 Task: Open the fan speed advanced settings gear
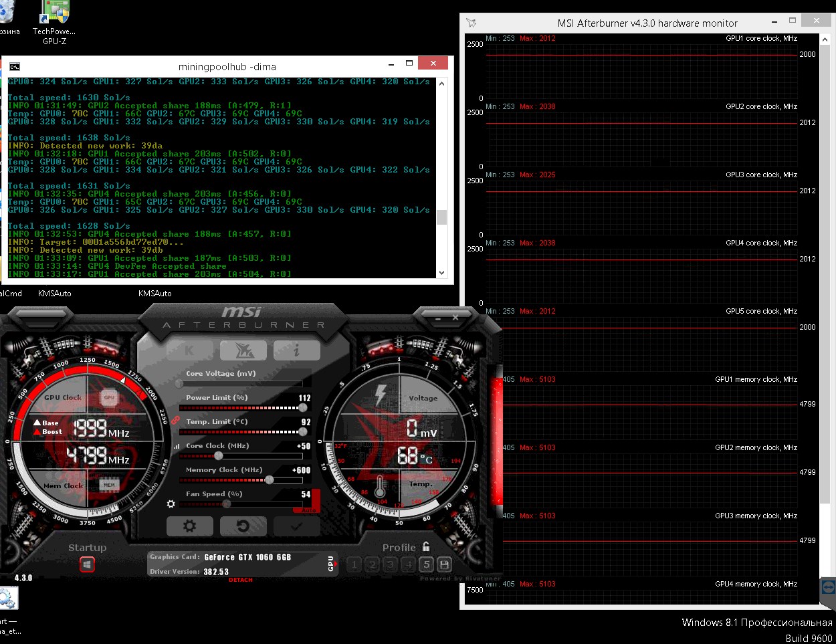pyautogui.click(x=171, y=504)
